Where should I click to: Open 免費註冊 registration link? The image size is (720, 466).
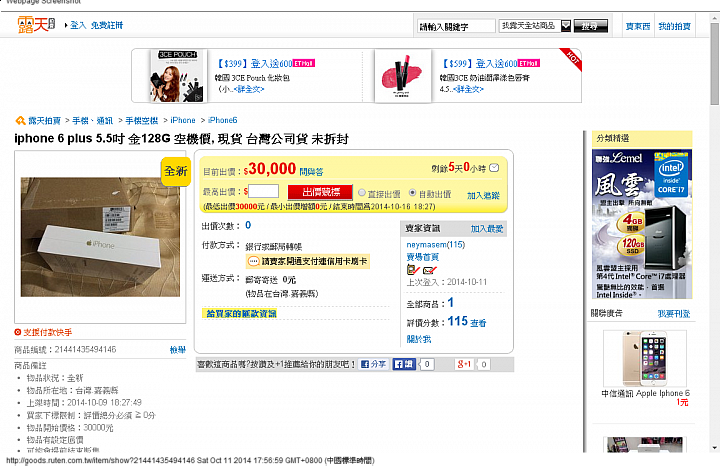point(107,25)
